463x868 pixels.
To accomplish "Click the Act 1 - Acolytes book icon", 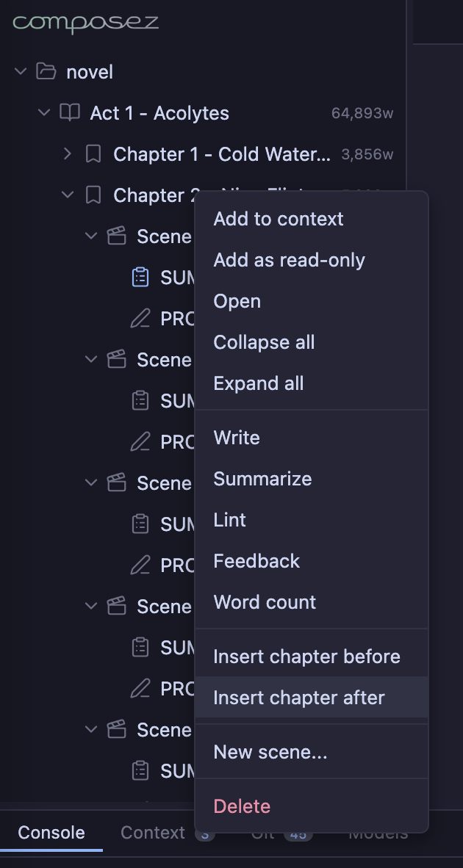I will pyautogui.click(x=70, y=113).
